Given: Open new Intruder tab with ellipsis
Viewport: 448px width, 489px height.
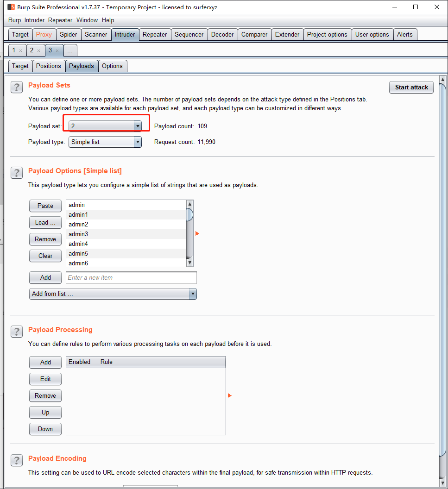Looking at the screenshot, I should 70,50.
